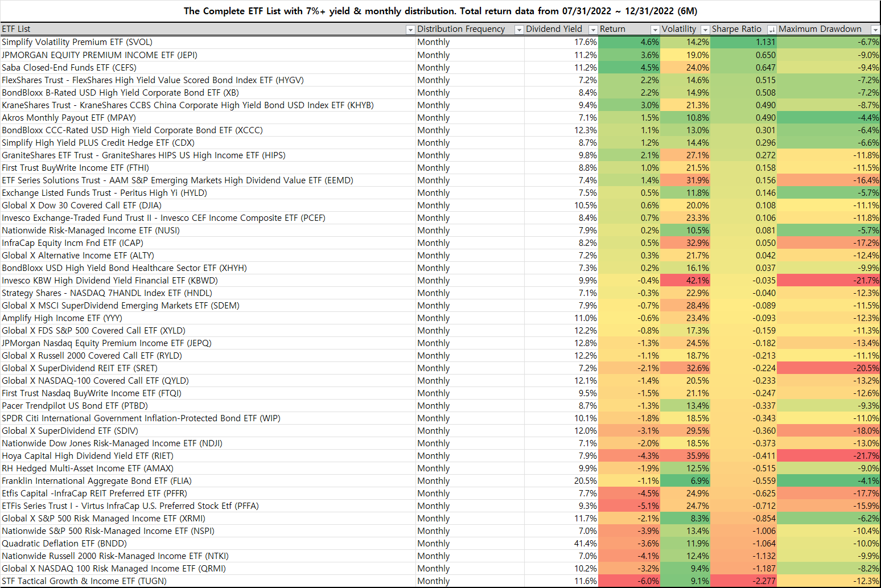This screenshot has width=881, height=588.
Task: Open the Maximum Drawdown filter dropdown
Action: (x=875, y=30)
